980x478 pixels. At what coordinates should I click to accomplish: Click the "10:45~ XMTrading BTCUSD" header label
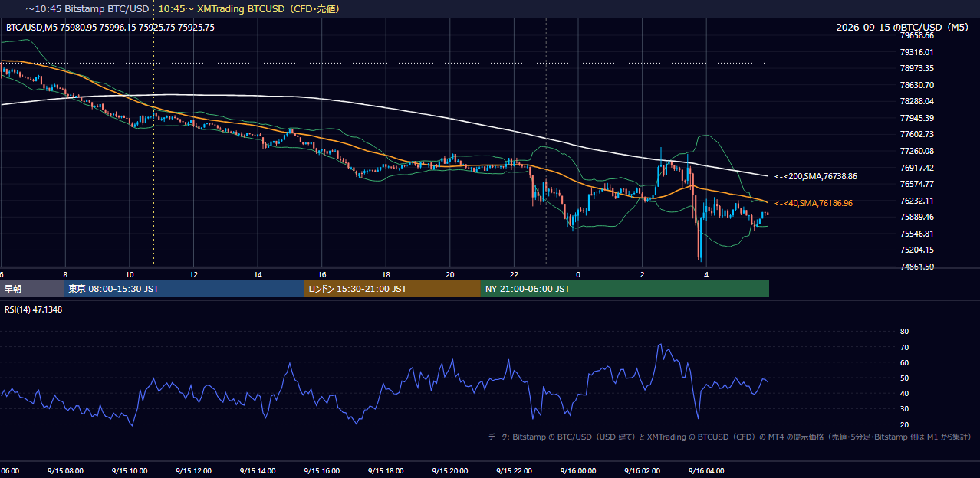tap(248, 9)
